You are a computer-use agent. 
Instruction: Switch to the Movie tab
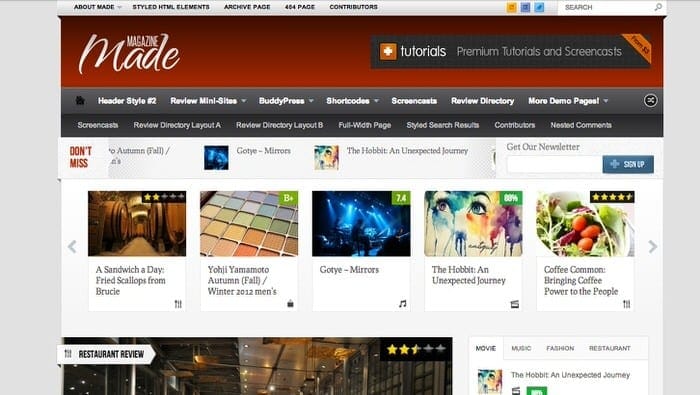coord(486,348)
